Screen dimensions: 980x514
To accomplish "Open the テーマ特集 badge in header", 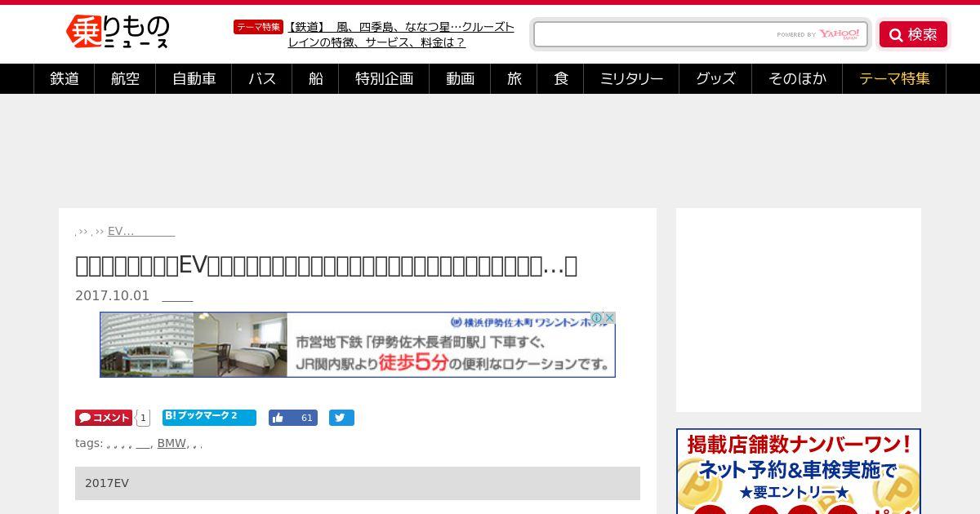I will pos(258,27).
